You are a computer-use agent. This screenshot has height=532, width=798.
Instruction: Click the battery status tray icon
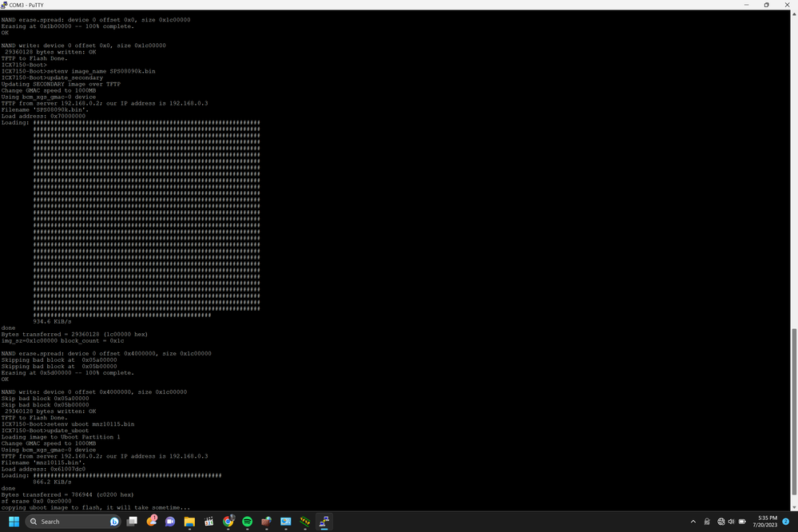pyautogui.click(x=742, y=522)
